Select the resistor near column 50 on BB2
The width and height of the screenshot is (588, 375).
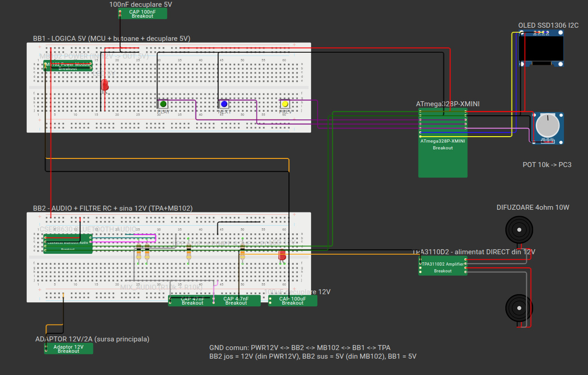pos(242,252)
